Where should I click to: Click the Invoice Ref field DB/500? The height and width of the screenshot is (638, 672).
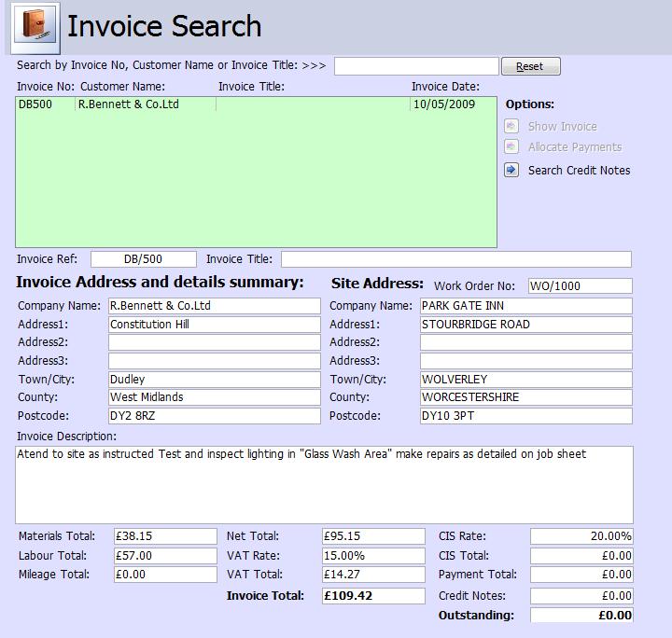point(144,259)
